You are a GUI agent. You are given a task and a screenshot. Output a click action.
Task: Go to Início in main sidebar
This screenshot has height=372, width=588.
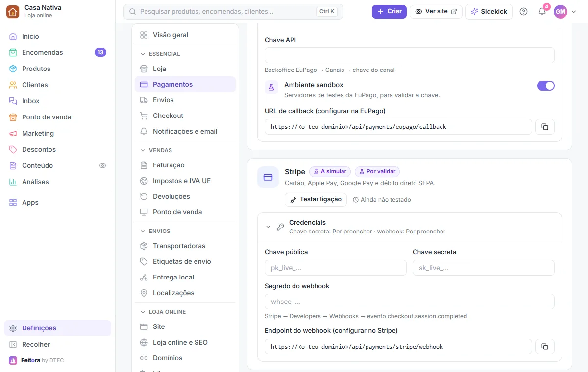click(57, 36)
